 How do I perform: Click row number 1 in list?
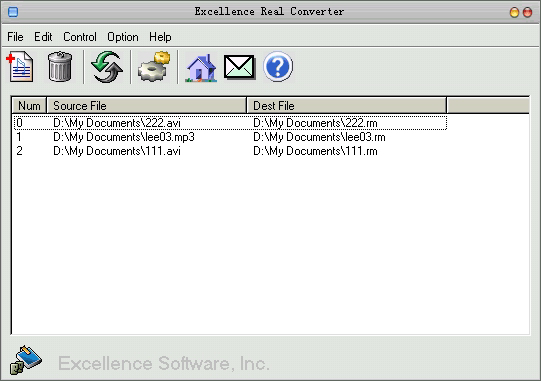tap(19, 137)
